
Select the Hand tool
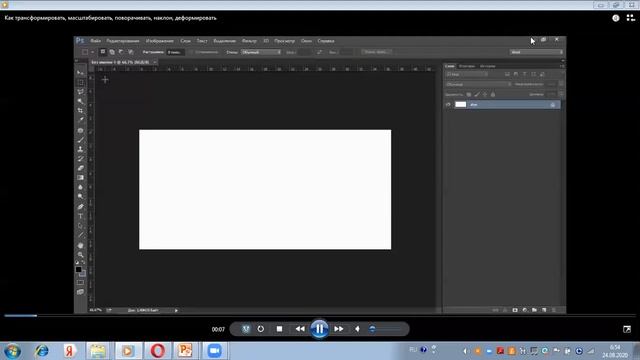80,245
